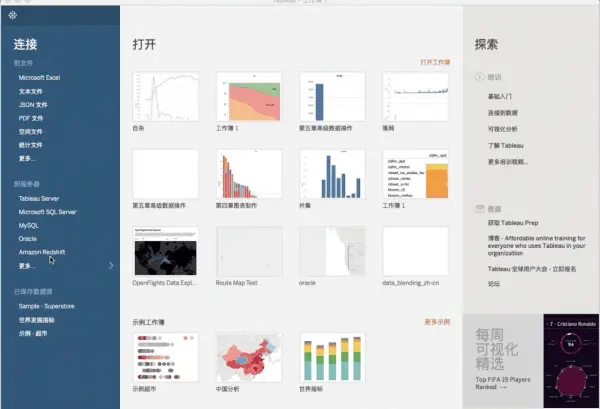
Task: Open the data_blending_zh-cn thumbnail
Action: [416, 251]
